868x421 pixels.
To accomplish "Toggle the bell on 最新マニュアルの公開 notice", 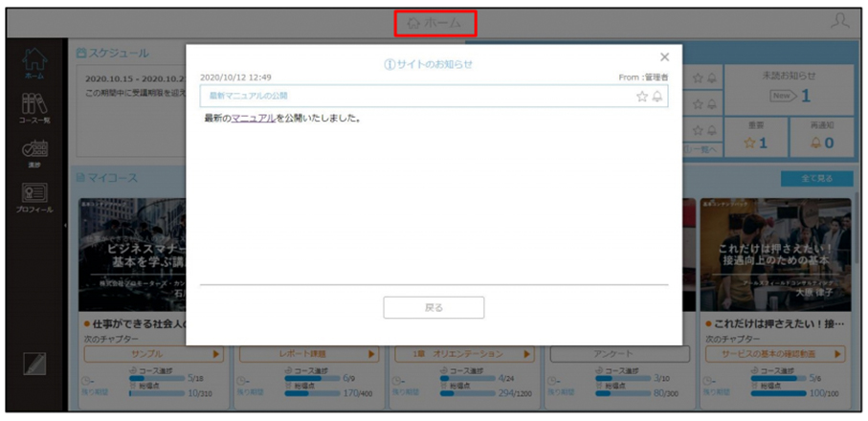I will point(657,97).
